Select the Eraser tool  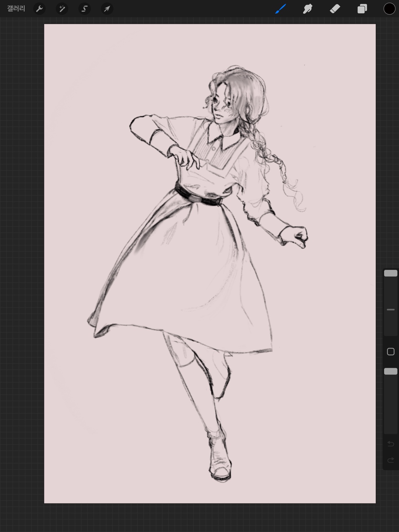click(x=335, y=8)
